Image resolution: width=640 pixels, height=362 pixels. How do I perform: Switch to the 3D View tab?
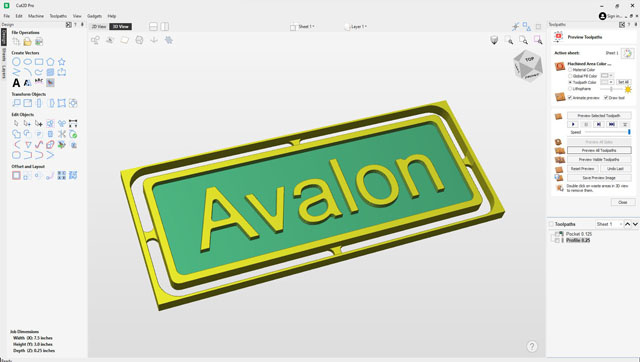click(x=121, y=27)
